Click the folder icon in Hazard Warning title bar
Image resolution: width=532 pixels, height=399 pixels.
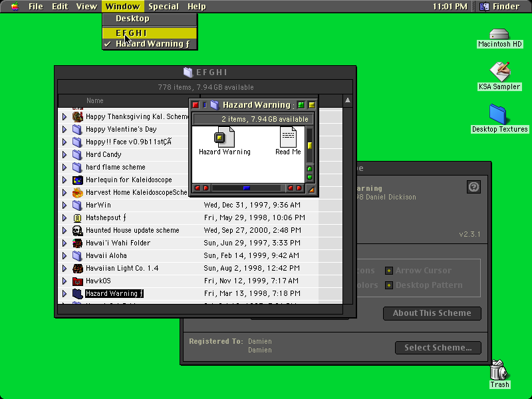pyautogui.click(x=214, y=105)
